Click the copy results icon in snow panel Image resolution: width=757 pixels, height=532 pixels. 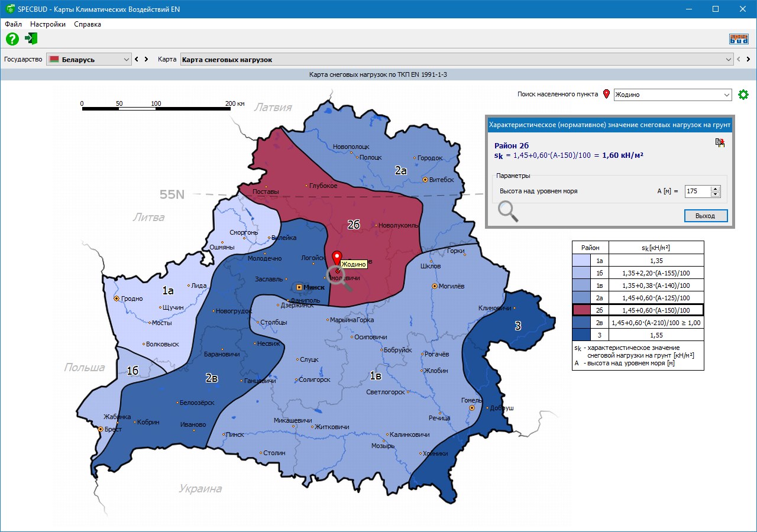[x=720, y=142]
